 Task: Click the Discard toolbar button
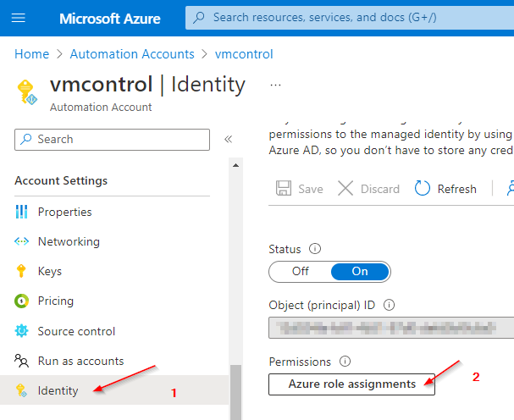tap(368, 189)
